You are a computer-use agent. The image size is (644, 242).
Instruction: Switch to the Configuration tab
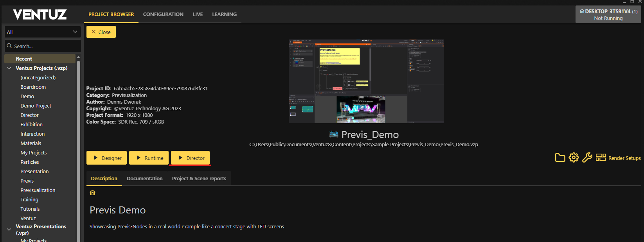(x=163, y=14)
